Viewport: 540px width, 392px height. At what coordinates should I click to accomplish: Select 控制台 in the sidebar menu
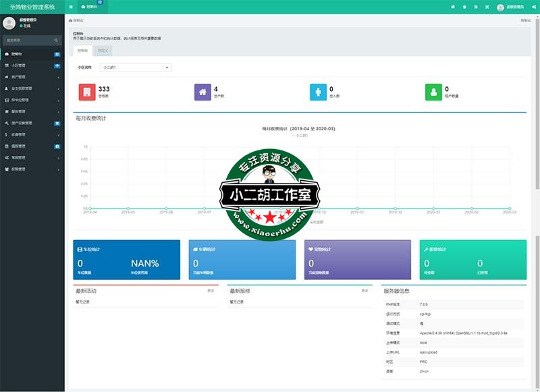(32, 53)
